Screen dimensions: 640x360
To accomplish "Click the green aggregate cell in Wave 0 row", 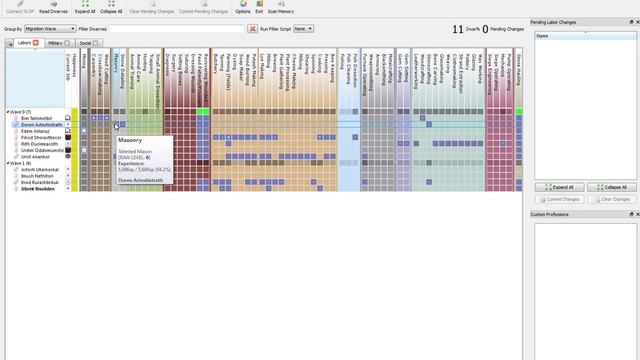I will click(202, 111).
